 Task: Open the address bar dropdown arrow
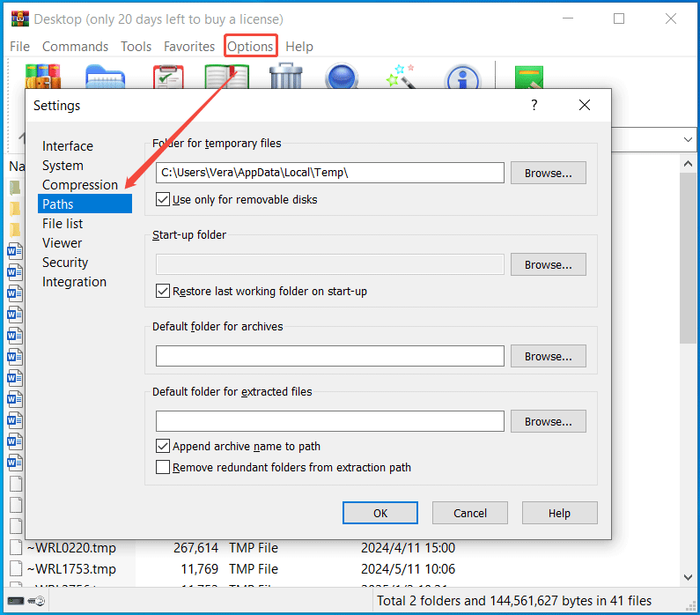click(x=688, y=140)
